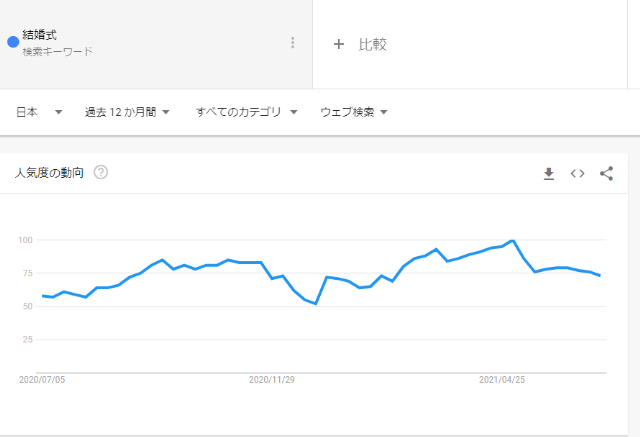Click the 2020/11/29 date on the axis
This screenshot has width=640, height=437.
click(272, 380)
